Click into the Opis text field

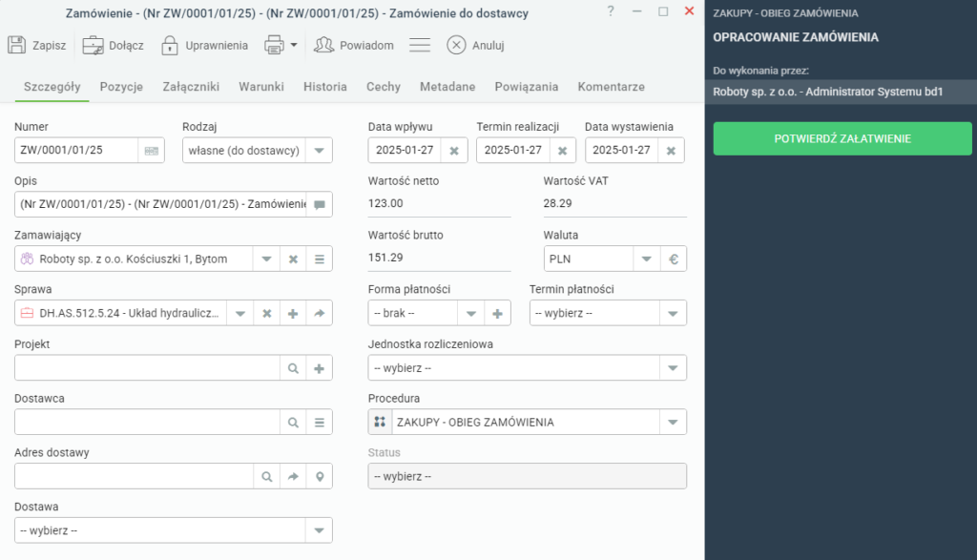pyautogui.click(x=160, y=205)
